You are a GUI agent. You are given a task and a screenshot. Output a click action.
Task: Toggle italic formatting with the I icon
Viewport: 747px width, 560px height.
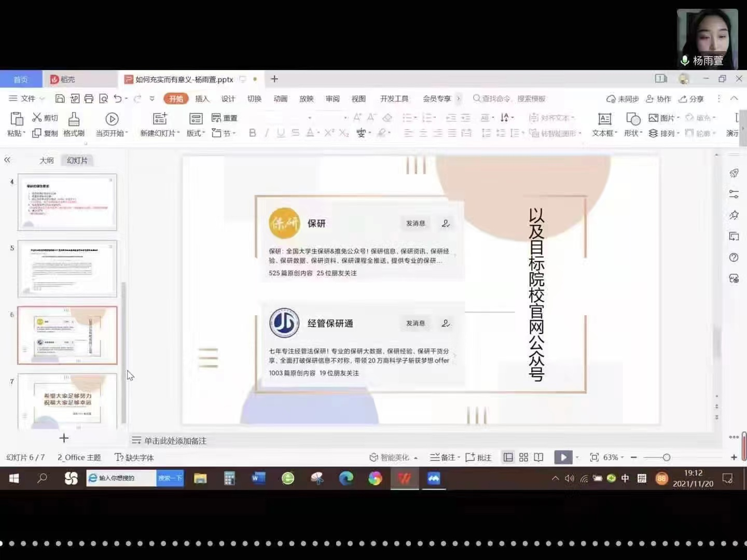tap(266, 133)
